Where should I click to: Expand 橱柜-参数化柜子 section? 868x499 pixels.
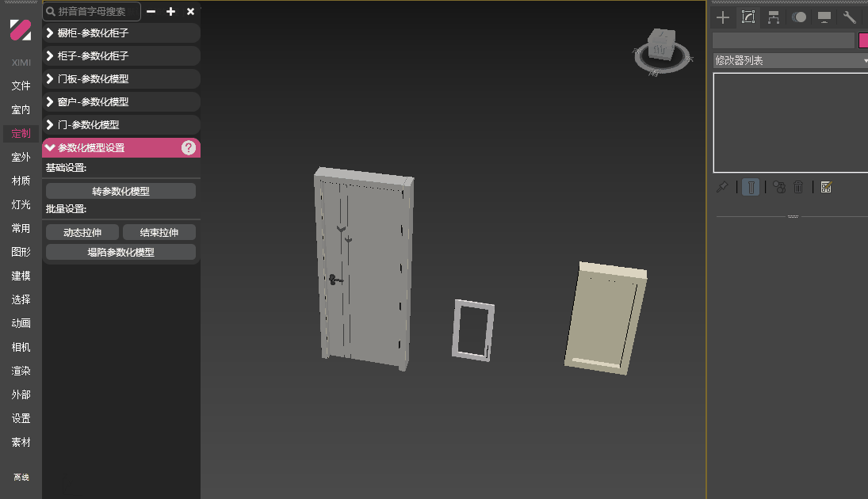121,33
